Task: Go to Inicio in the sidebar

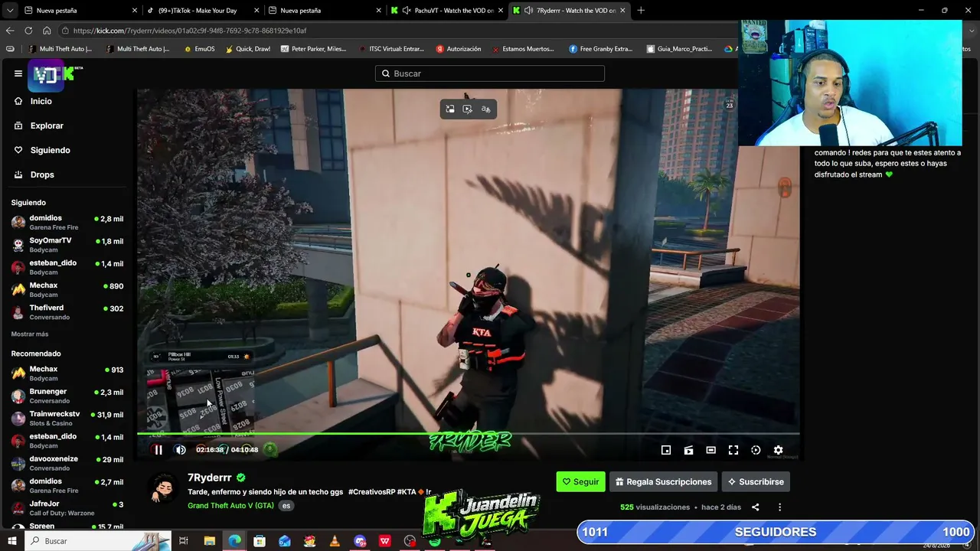Action: click(41, 101)
